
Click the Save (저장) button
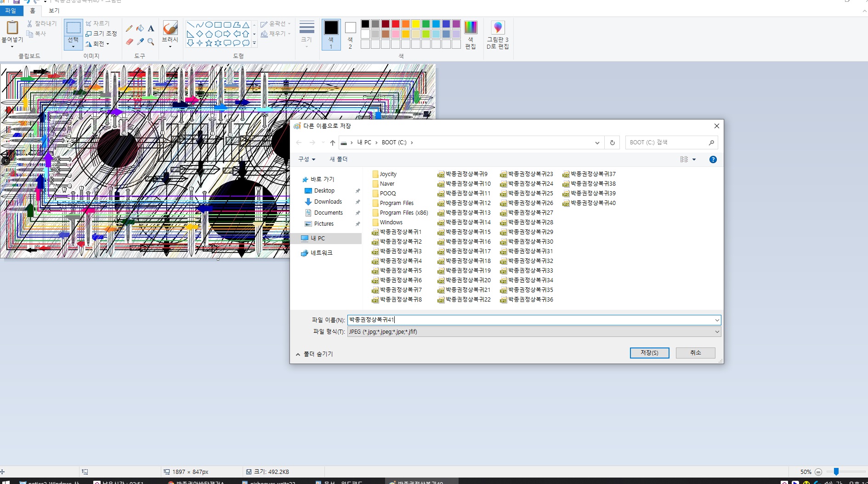(649, 353)
